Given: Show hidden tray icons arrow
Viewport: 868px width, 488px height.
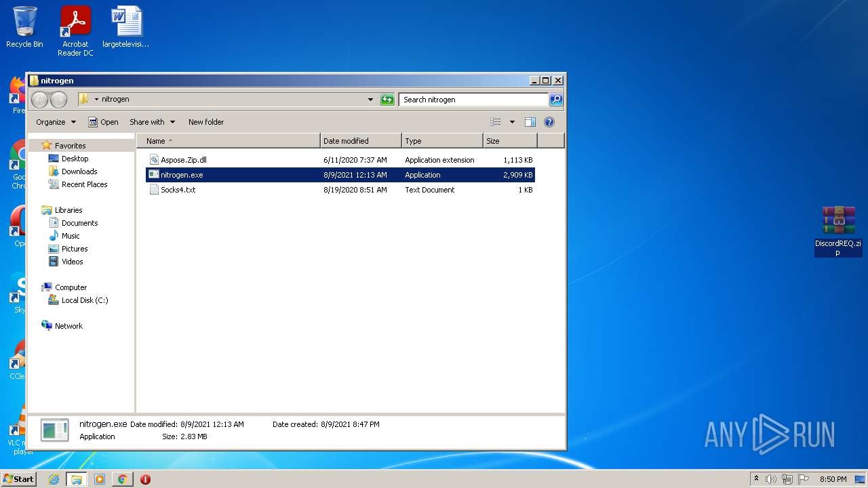Looking at the screenshot, I should [x=756, y=479].
